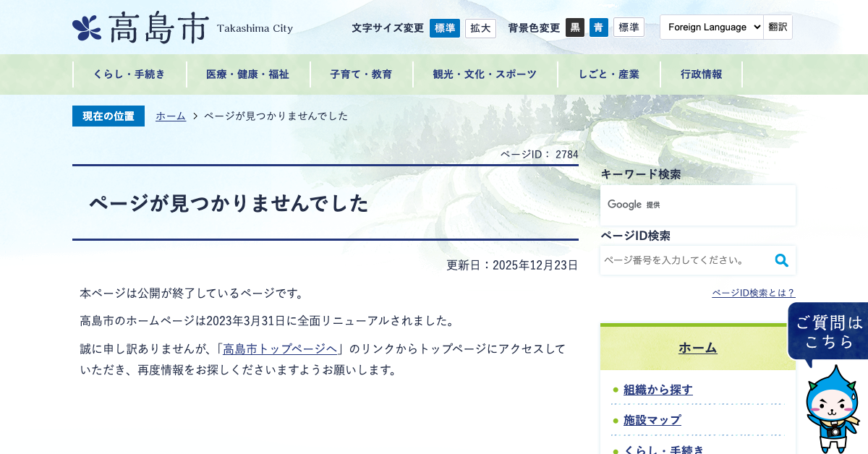Click the 本ページは公開が終了しているページです text
The image size is (868, 454).
click(x=193, y=293)
